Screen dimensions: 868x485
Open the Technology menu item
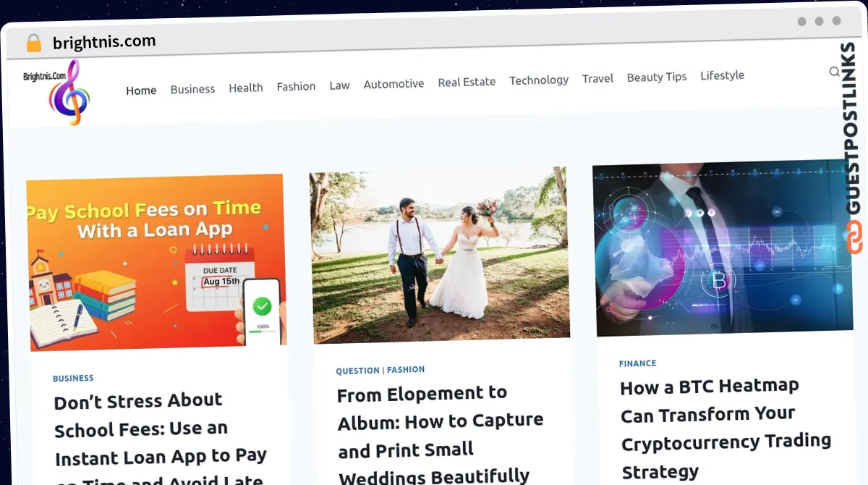click(539, 80)
